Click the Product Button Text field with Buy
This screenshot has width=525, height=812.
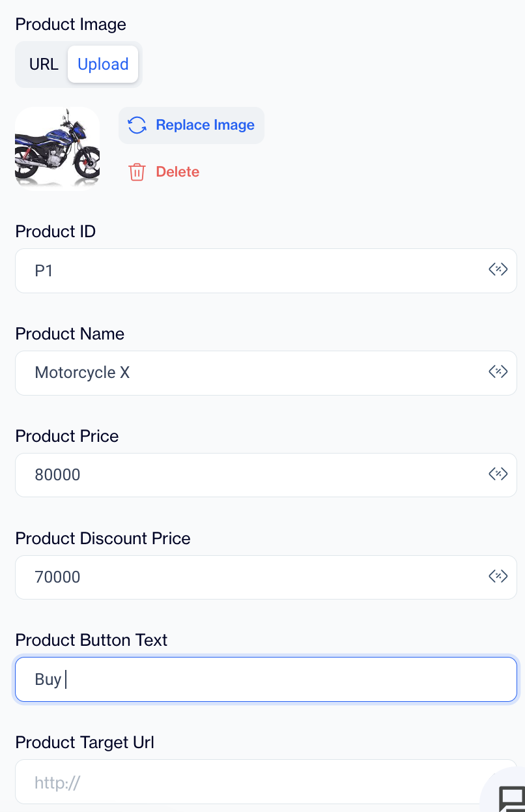[261, 680]
